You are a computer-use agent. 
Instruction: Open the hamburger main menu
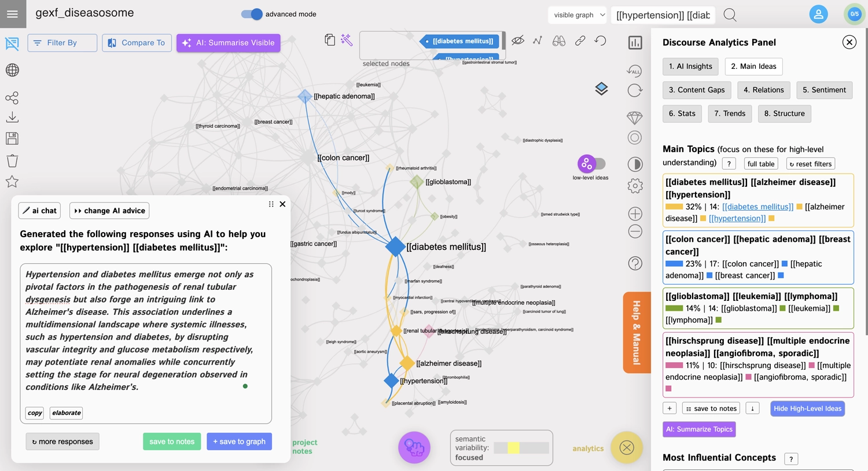(12, 14)
